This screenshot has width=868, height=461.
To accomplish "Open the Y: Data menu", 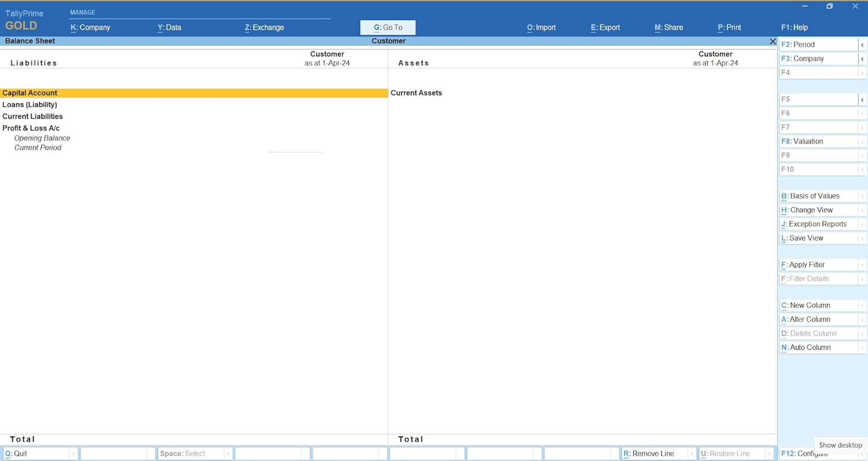I will coord(170,27).
